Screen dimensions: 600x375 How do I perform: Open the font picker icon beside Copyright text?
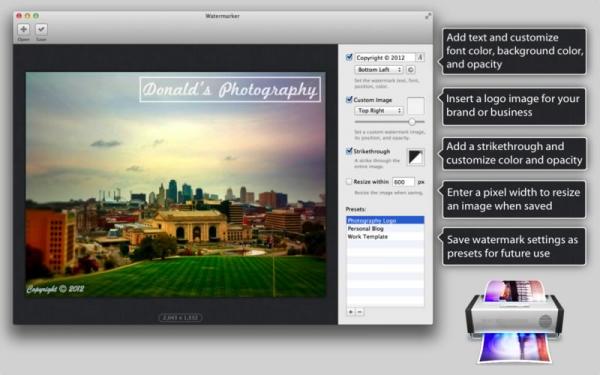tap(420, 57)
